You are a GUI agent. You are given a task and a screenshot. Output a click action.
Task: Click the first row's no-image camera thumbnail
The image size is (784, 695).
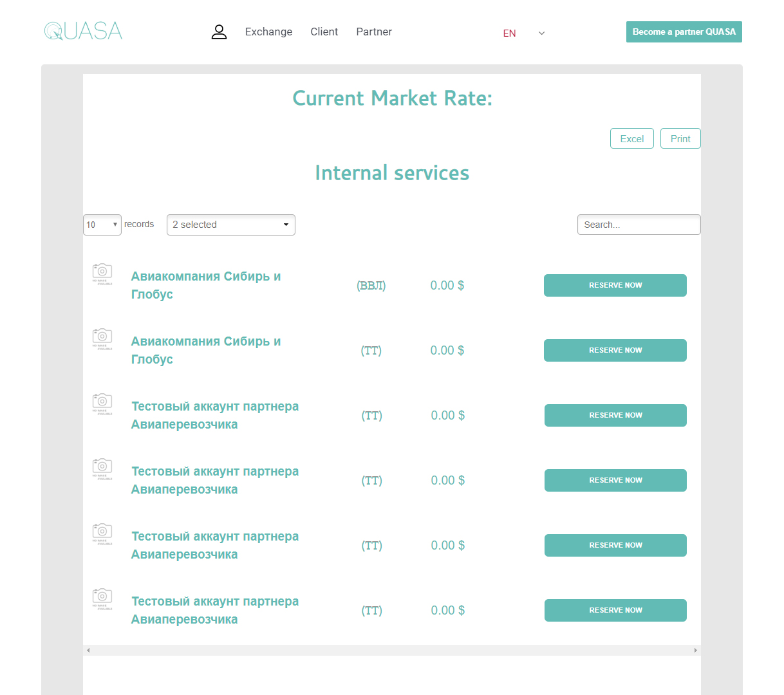click(102, 273)
